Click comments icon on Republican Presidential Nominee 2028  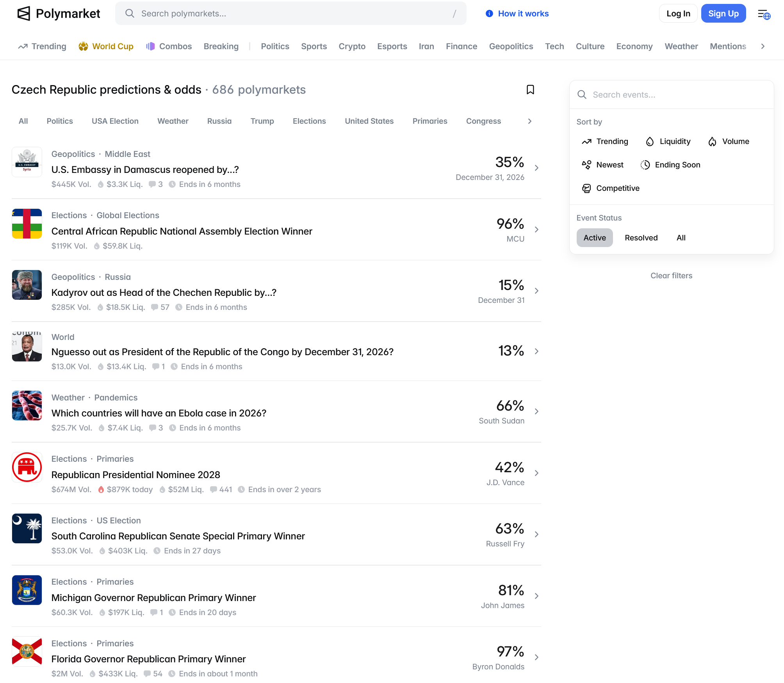213,490
